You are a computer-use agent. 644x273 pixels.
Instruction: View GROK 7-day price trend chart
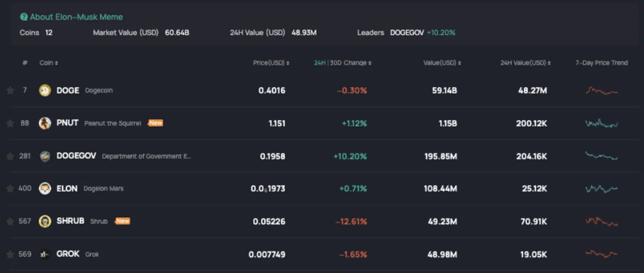(x=602, y=254)
